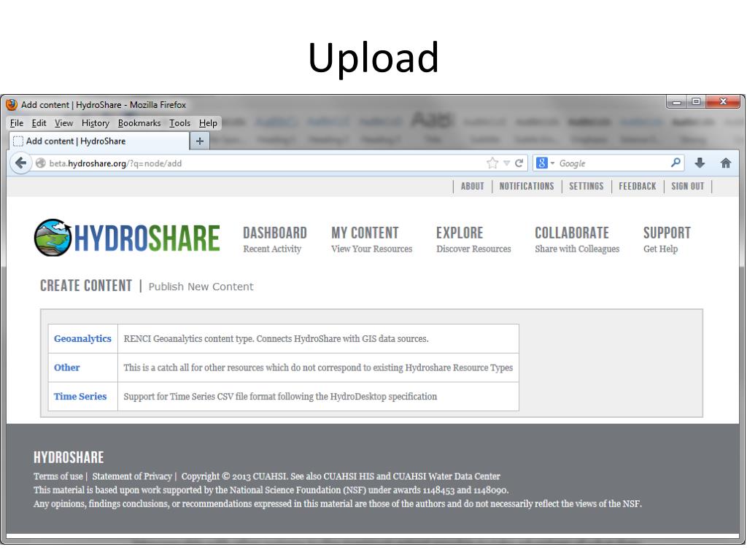Image resolution: width=747 pixels, height=560 pixels.
Task: Open the SETTINGS link
Action: (x=586, y=186)
